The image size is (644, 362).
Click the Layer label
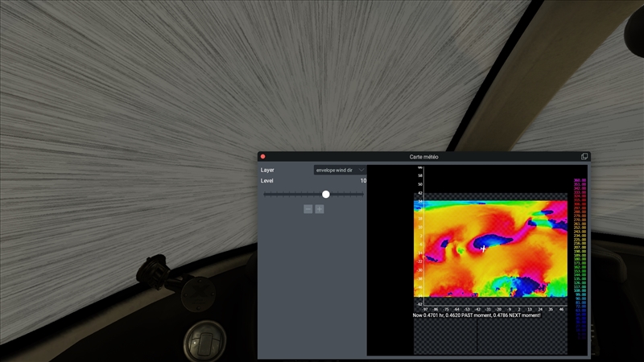(267, 171)
